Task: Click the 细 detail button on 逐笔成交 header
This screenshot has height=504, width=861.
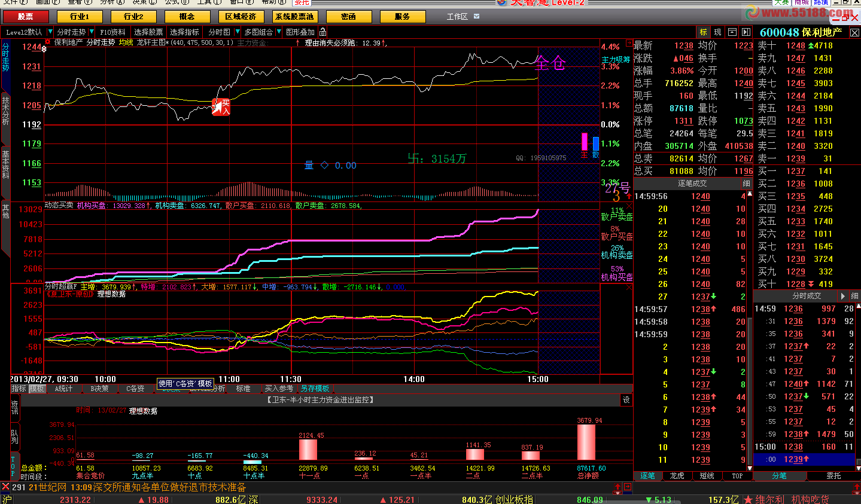Action: [x=746, y=184]
